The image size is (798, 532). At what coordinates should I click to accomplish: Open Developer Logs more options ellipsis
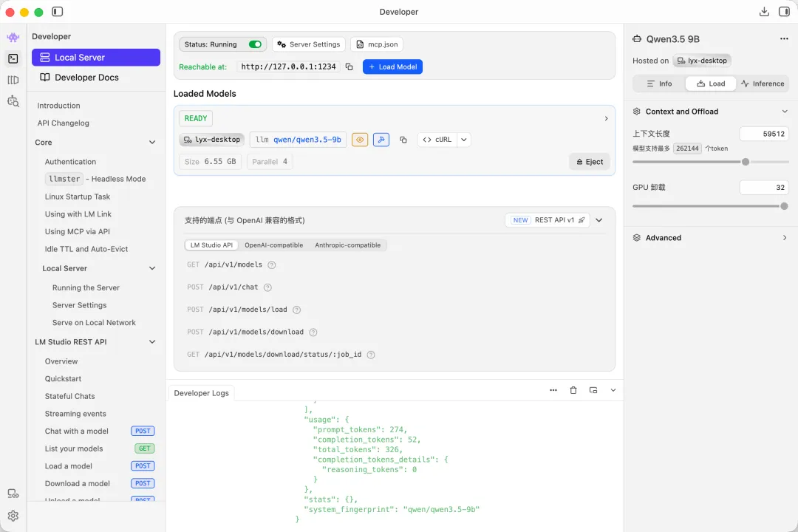click(x=553, y=390)
